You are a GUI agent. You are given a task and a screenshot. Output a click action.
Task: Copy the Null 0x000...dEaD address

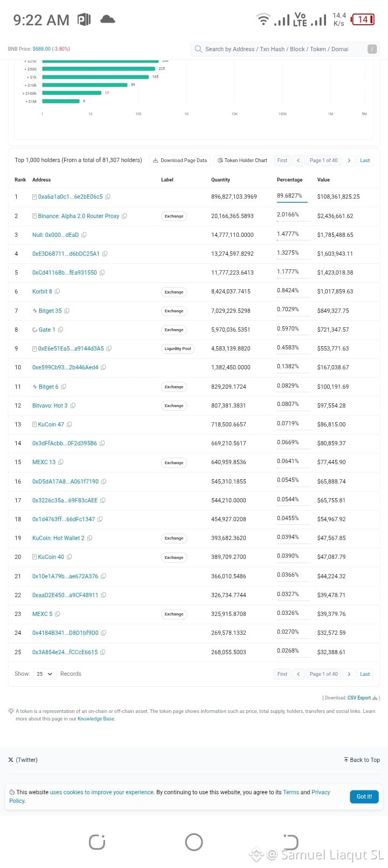[84, 235]
